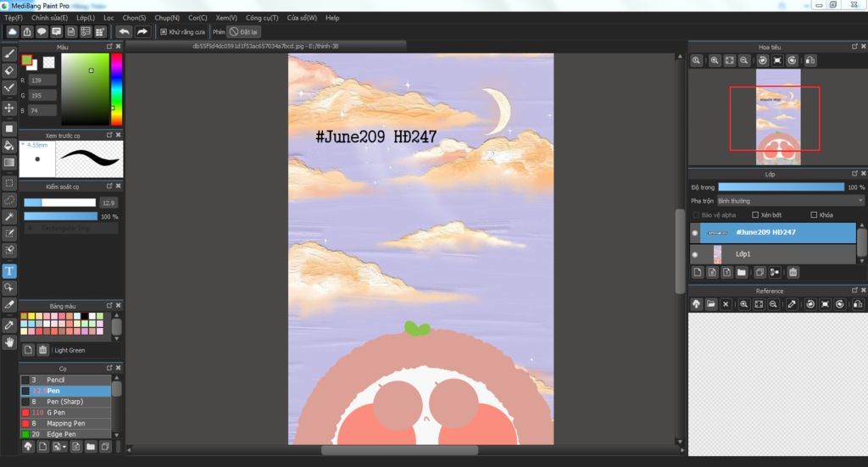Click the Redo arrow in toolbar

pyautogui.click(x=142, y=31)
